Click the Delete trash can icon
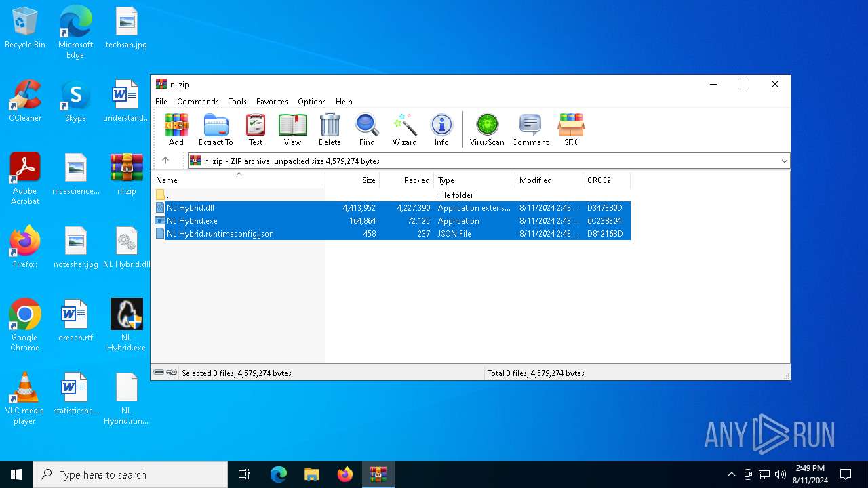Image resolution: width=868 pixels, height=488 pixels. [x=330, y=129]
